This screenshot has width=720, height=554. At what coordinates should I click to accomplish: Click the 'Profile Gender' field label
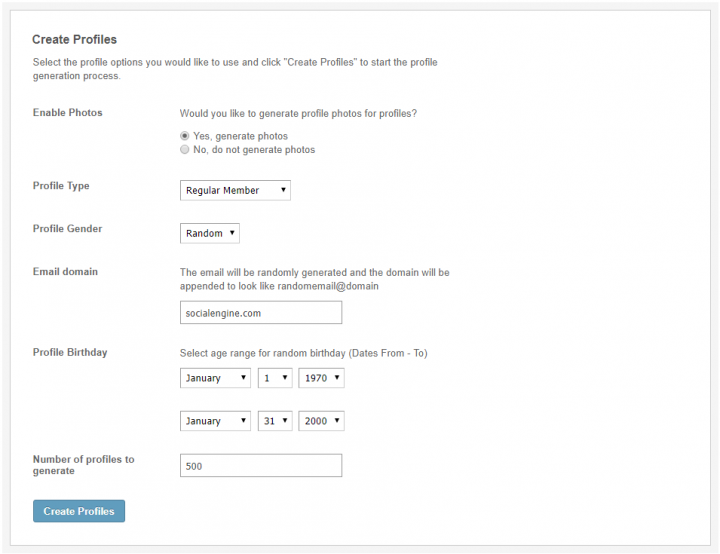68,228
